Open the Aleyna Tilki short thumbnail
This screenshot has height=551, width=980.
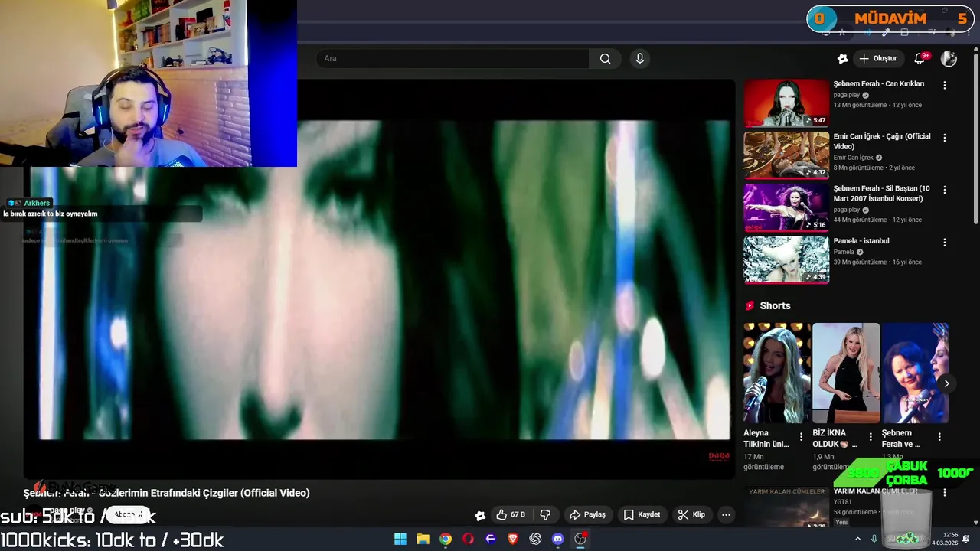[776, 373]
